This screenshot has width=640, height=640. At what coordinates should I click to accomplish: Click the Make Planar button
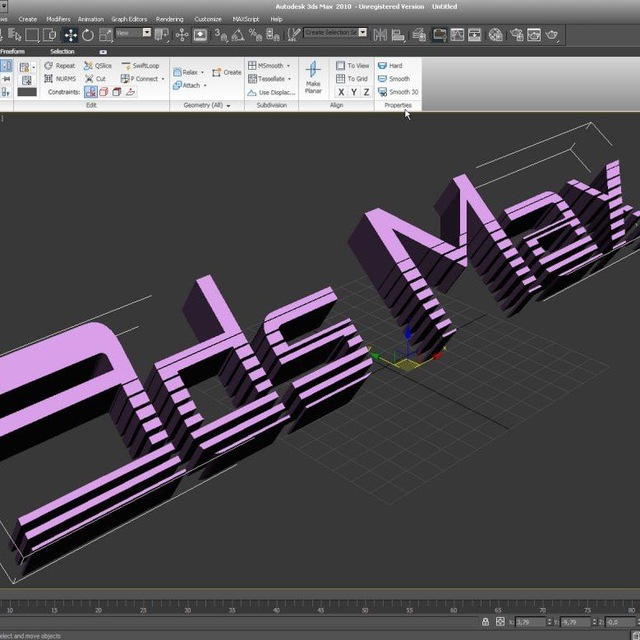pos(313,77)
